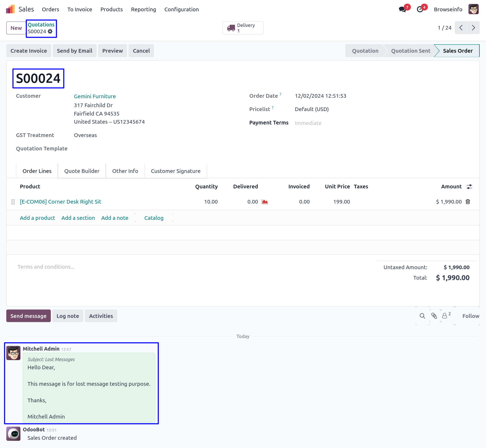
Task: Open the Delivery smart button
Action: pyautogui.click(x=243, y=28)
